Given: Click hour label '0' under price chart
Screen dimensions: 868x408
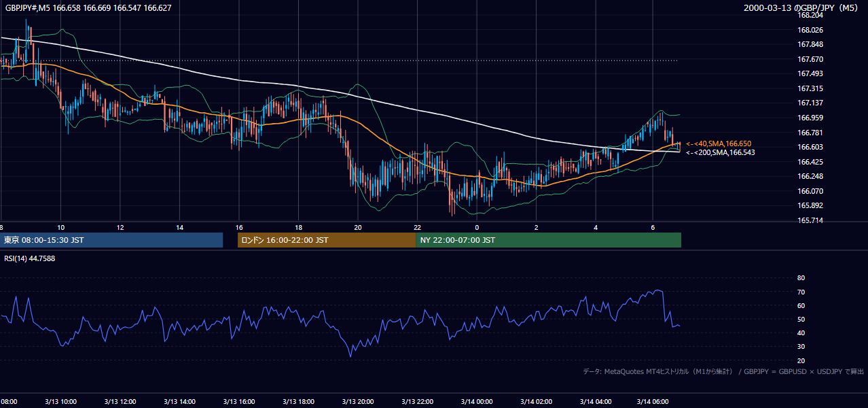Looking at the screenshot, I should pos(477,227).
